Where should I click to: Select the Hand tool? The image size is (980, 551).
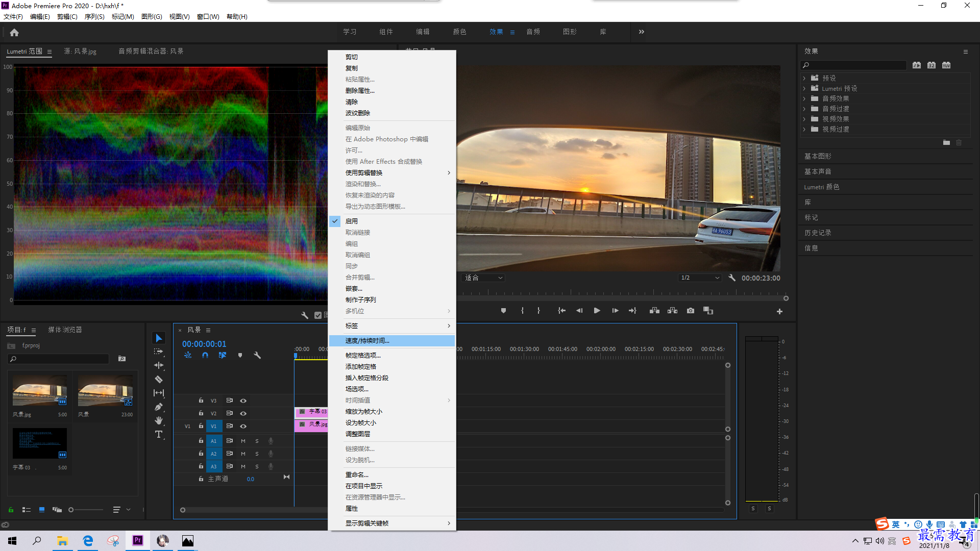(159, 420)
